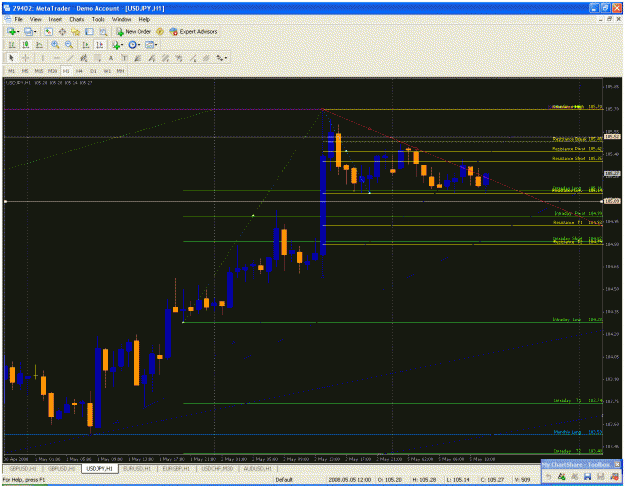Toggle chart auto scroll
This screenshot has width=625, height=486.
tap(86, 45)
